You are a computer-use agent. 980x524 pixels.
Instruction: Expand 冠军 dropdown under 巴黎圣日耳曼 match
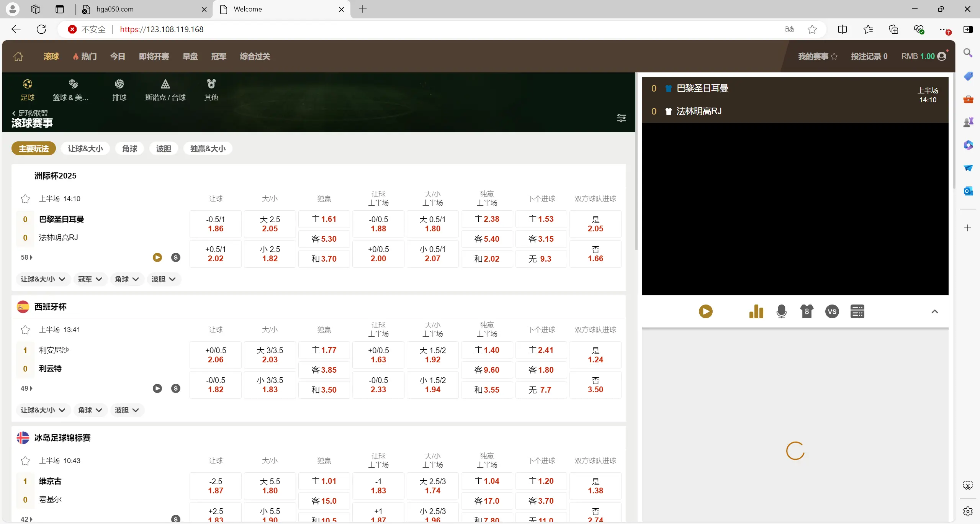90,279
